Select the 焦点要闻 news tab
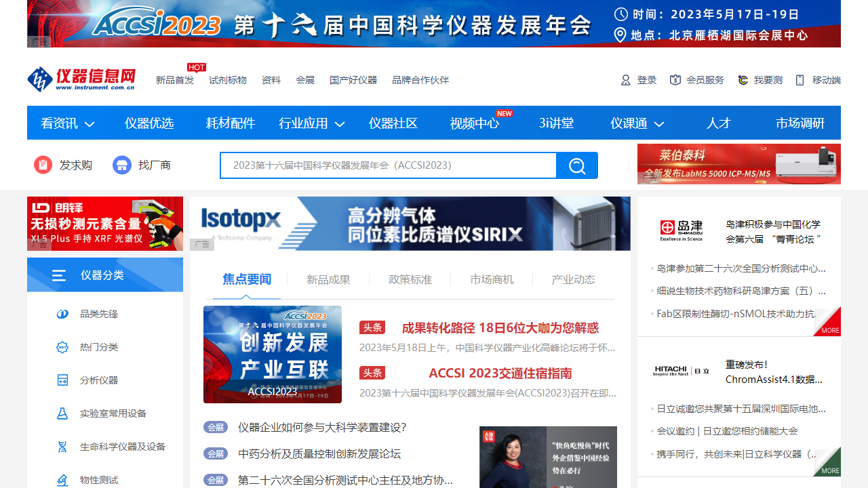This screenshot has width=868, height=488. [x=247, y=279]
